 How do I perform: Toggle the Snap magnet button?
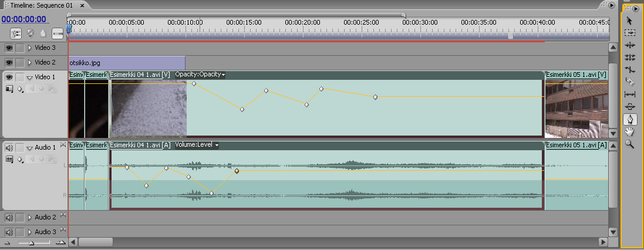pos(16,33)
